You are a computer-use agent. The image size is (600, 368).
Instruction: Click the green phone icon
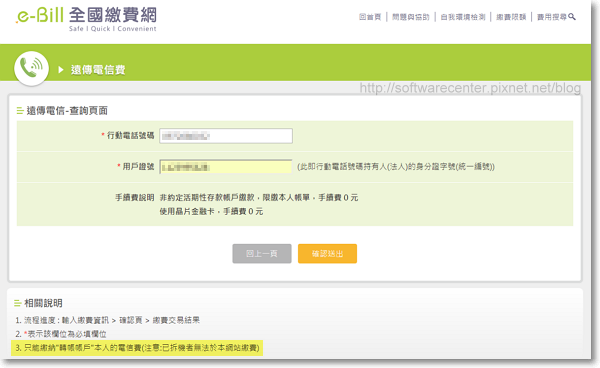point(31,68)
